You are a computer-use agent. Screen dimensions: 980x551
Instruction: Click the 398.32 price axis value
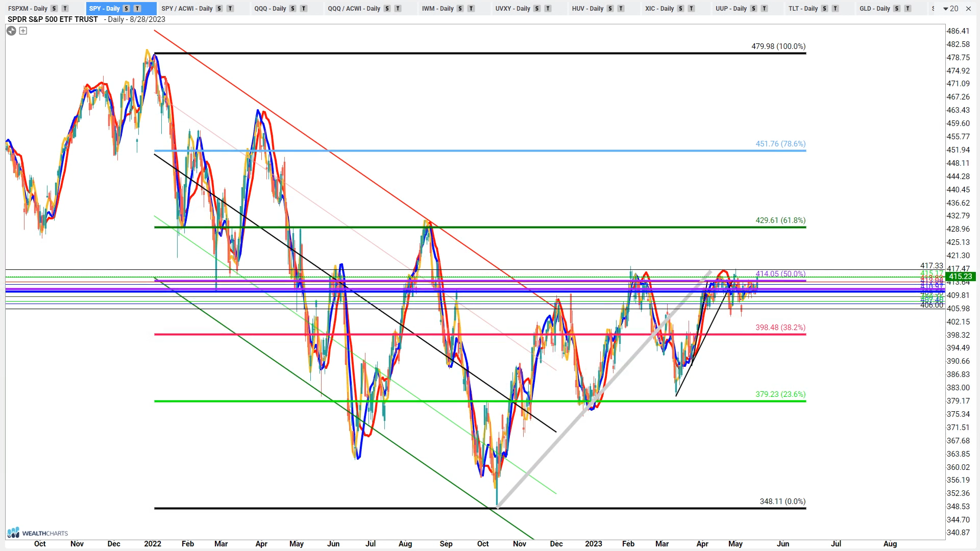[958, 335]
